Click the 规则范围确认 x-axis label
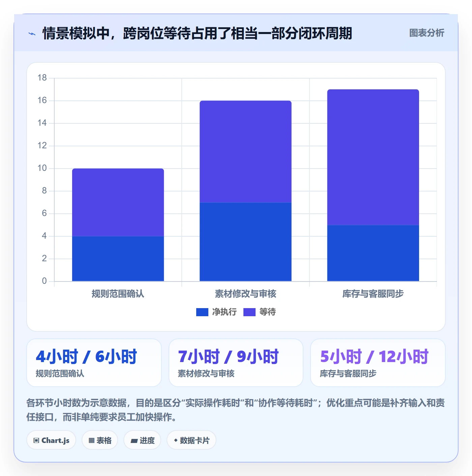The image size is (472, 476). pos(118,294)
